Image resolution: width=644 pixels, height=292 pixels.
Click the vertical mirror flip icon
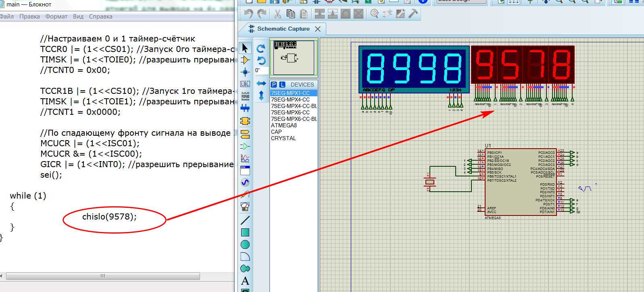261,95
